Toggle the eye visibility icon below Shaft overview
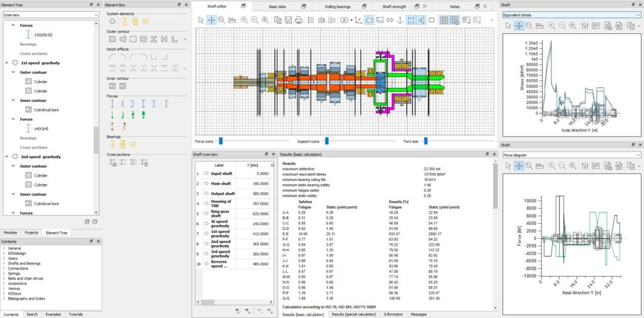This screenshot has width=644, height=318. pos(237,310)
